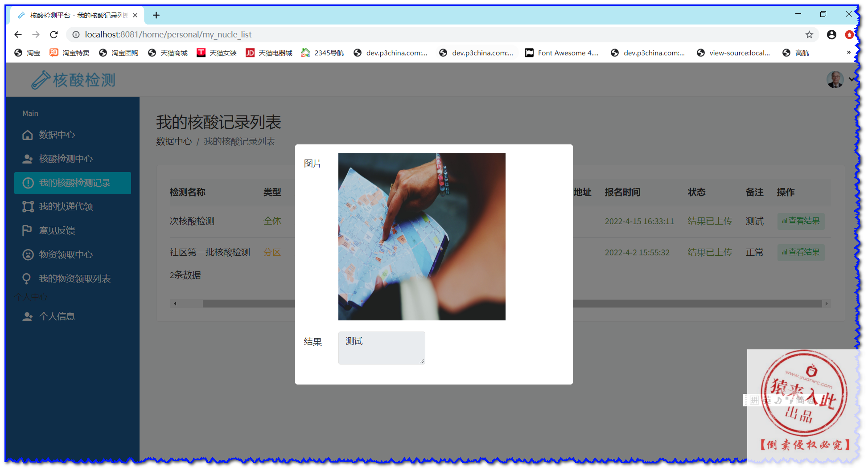The image size is (868, 471).
Task: Click the browser forward arrow
Action: (x=36, y=34)
